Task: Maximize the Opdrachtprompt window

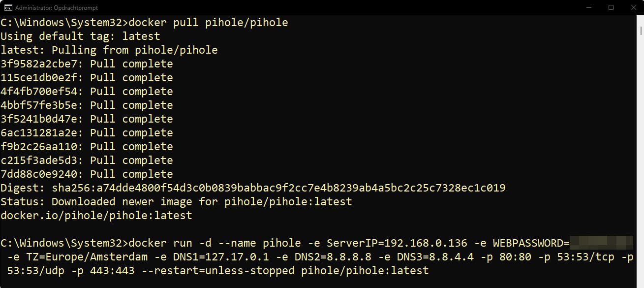Action: click(x=611, y=7)
